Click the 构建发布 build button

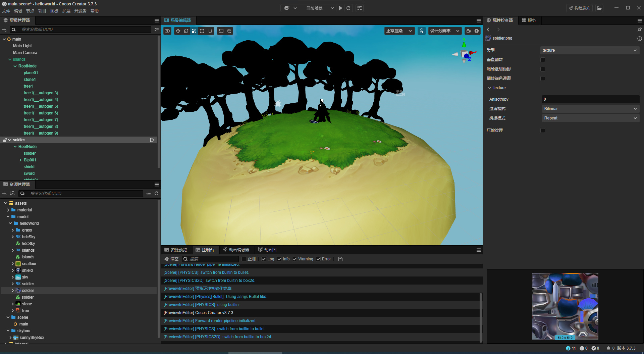[x=580, y=8]
